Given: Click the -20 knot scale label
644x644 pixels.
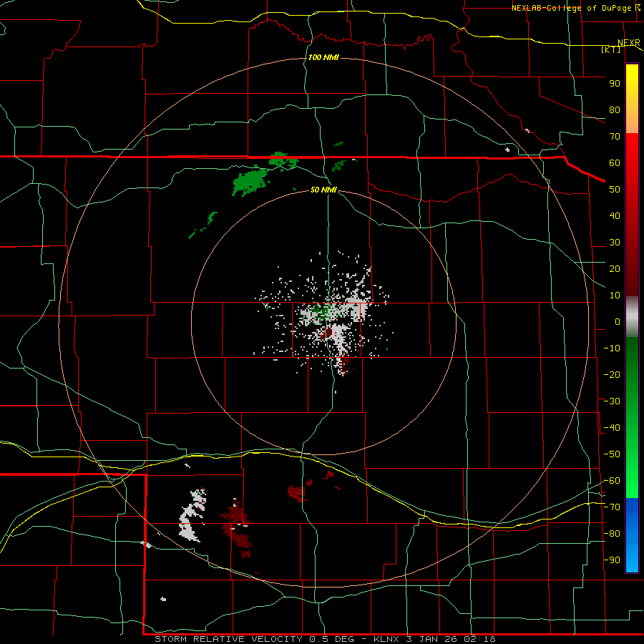Looking at the screenshot, I should tap(612, 375).
